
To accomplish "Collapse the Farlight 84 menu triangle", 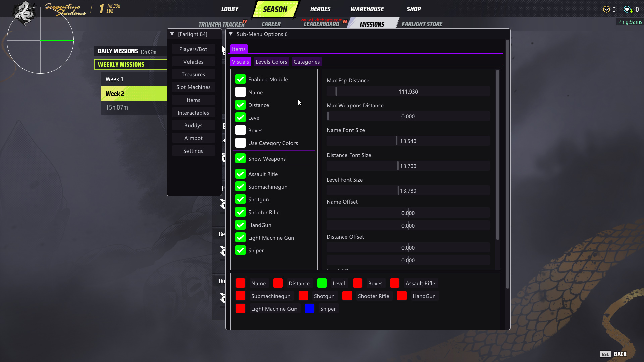I will click(x=172, y=34).
